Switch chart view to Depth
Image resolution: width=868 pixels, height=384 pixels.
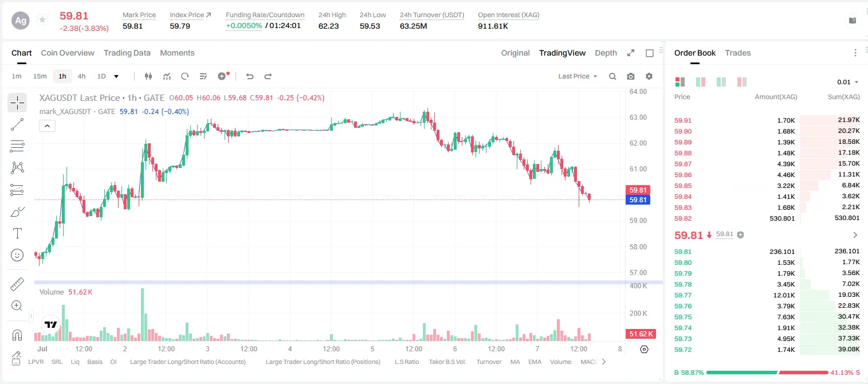(x=606, y=53)
